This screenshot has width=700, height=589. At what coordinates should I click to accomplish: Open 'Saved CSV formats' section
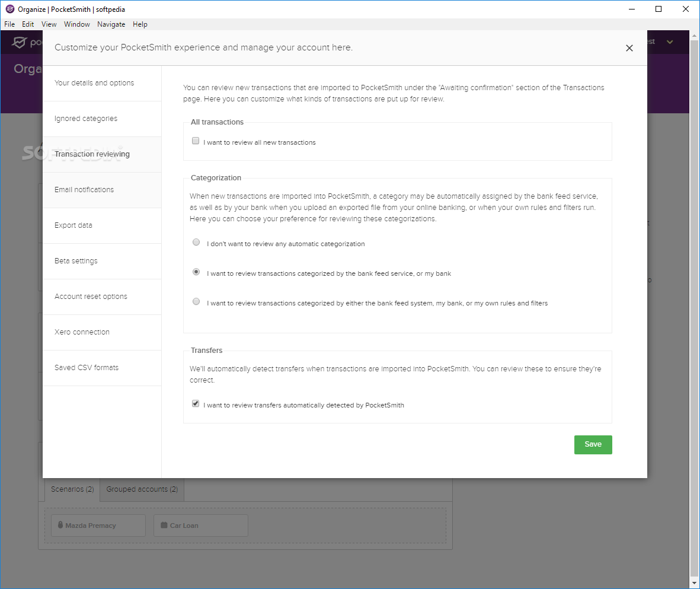[x=102, y=368]
